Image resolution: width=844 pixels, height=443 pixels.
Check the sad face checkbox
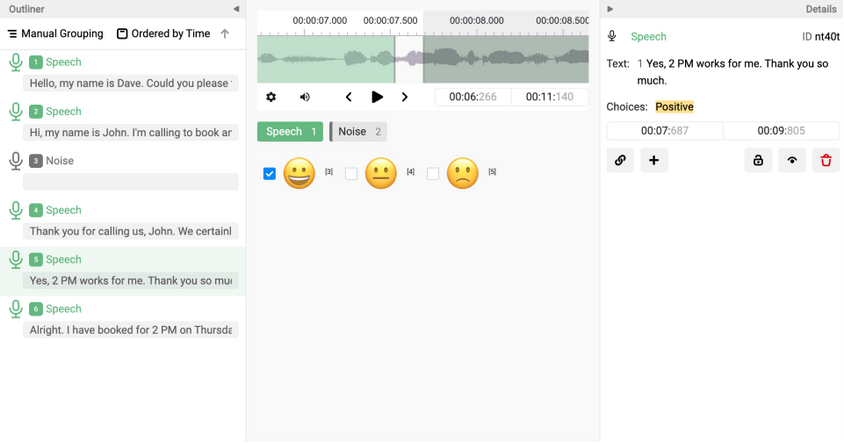pos(433,173)
